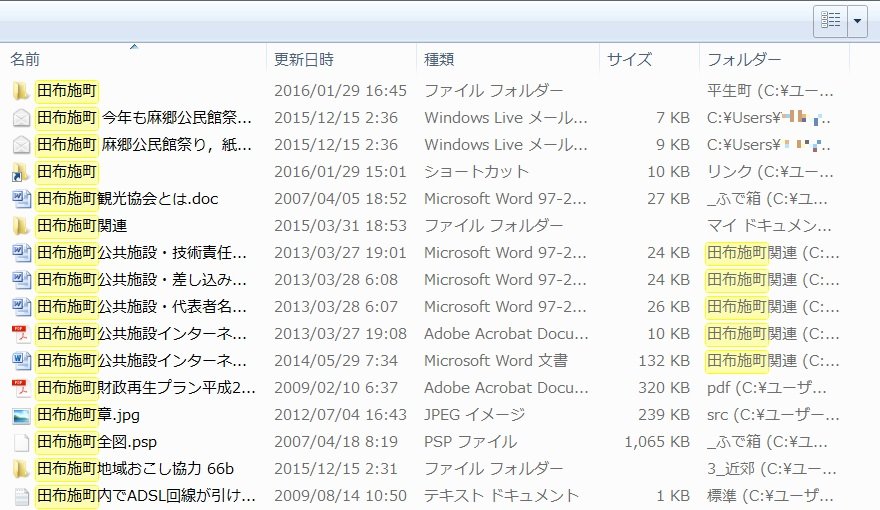Image resolution: width=880 pixels, height=510 pixels.
Task: Select text file icon of ADSL回線 item
Action: pos(21,495)
